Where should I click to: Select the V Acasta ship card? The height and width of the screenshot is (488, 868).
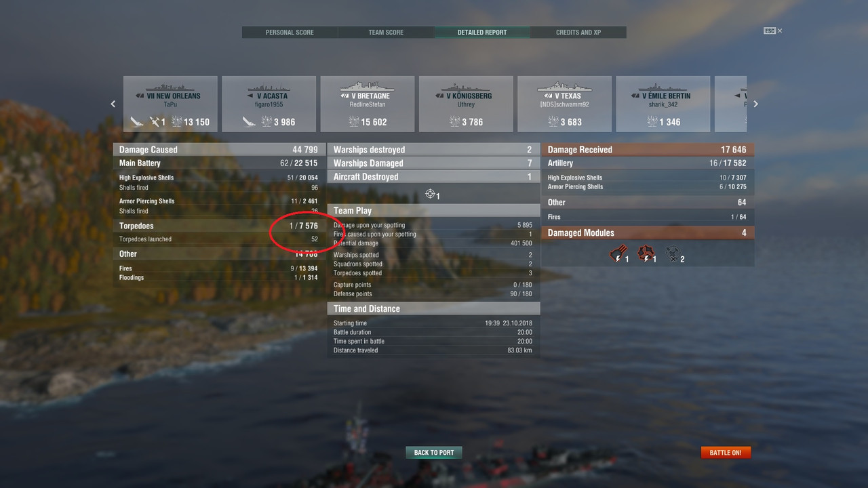pyautogui.click(x=269, y=104)
